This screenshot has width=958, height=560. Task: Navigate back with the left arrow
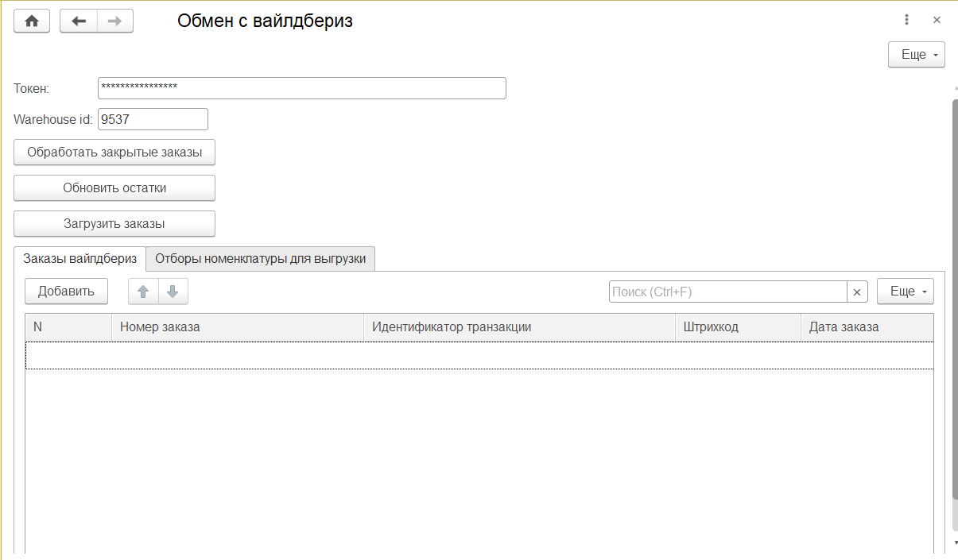[79, 21]
